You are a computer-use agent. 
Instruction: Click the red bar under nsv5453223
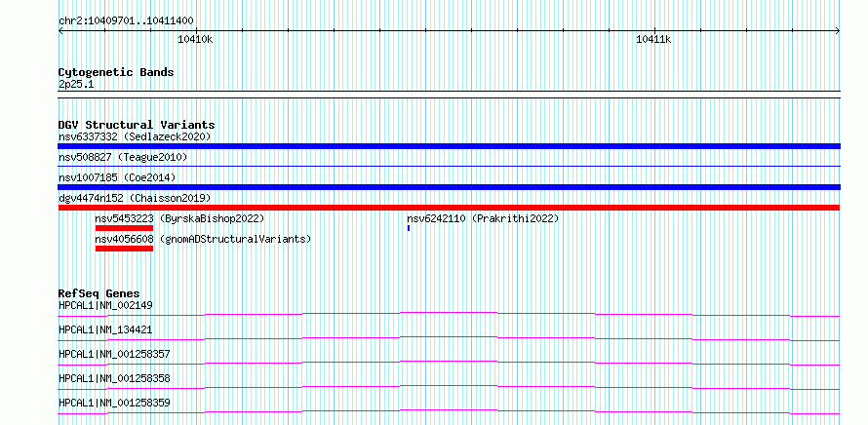124,228
